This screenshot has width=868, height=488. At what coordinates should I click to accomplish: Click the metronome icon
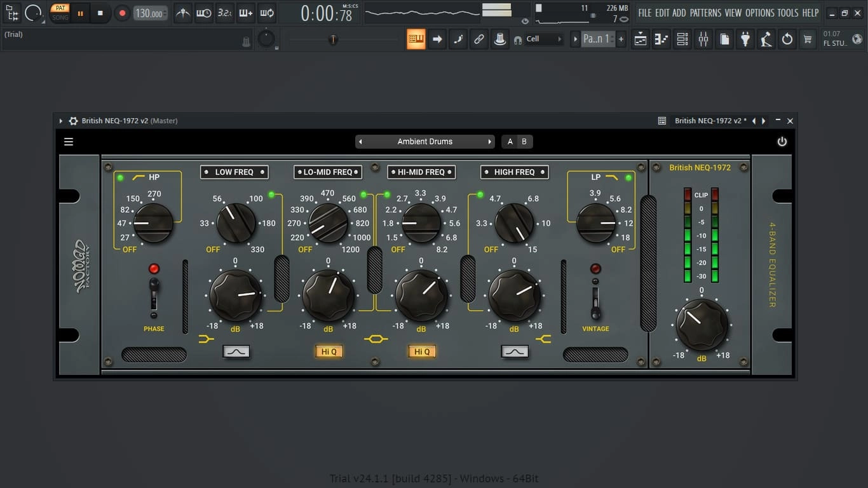[183, 13]
